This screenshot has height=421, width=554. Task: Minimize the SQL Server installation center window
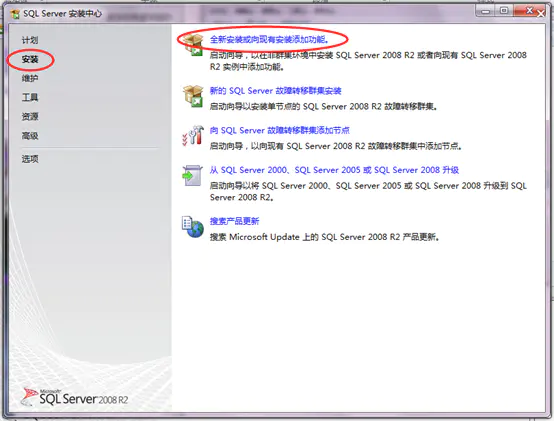485,11
